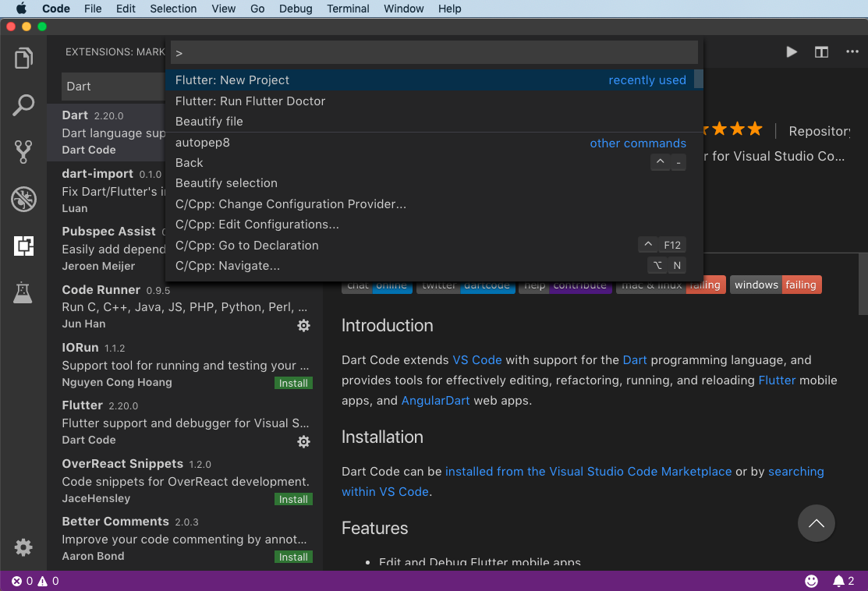The width and height of the screenshot is (868, 591).
Task: Open the Source Control view
Action: (x=23, y=151)
